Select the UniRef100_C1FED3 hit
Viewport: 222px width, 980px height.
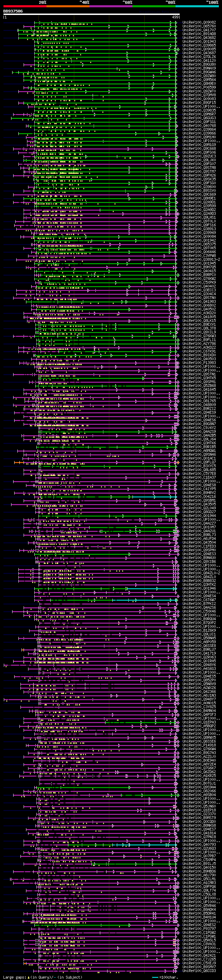199,546
